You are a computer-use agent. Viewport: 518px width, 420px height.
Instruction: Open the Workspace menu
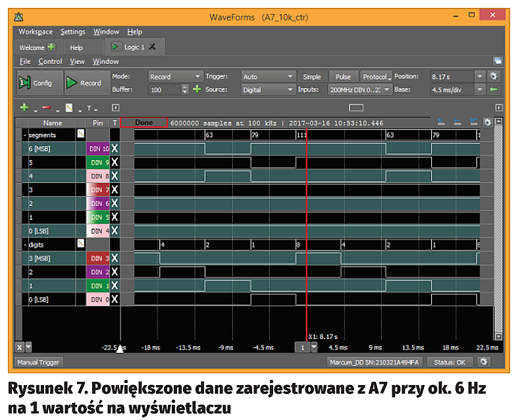point(36,32)
